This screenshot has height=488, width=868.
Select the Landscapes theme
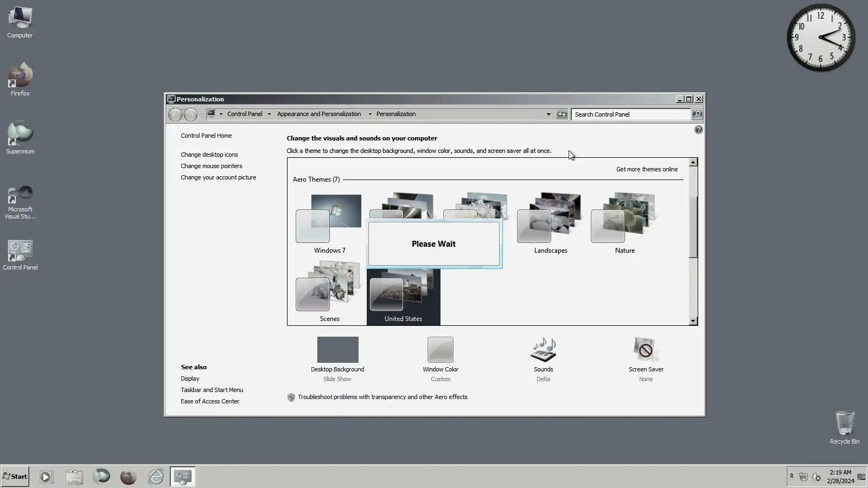point(551,223)
